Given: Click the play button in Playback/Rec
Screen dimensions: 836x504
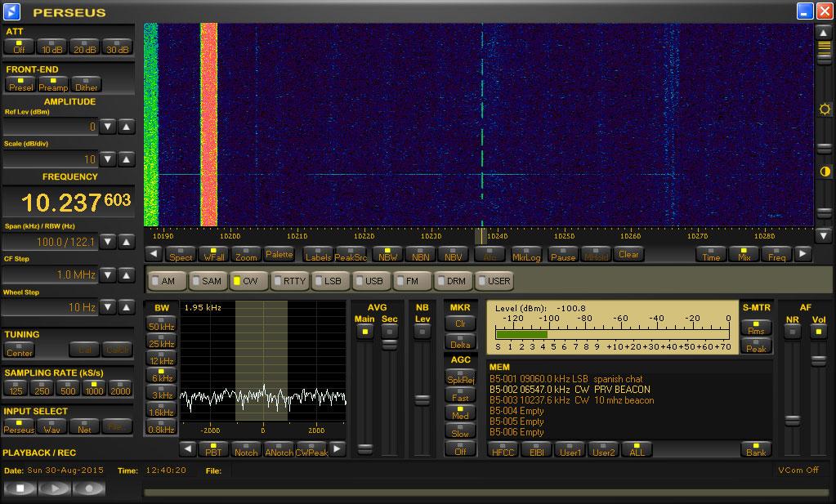Looking at the screenshot, I should coord(55,488).
